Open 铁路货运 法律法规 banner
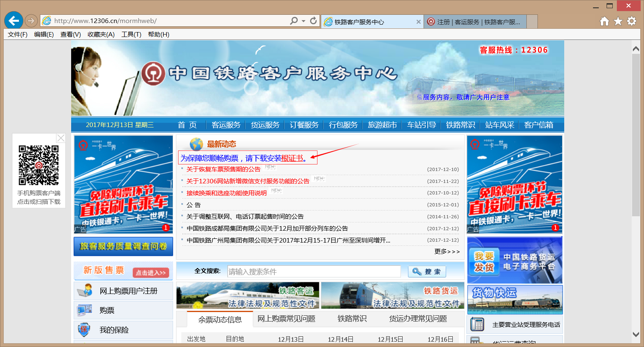Screen dimensions: 644x347 coord(393,296)
